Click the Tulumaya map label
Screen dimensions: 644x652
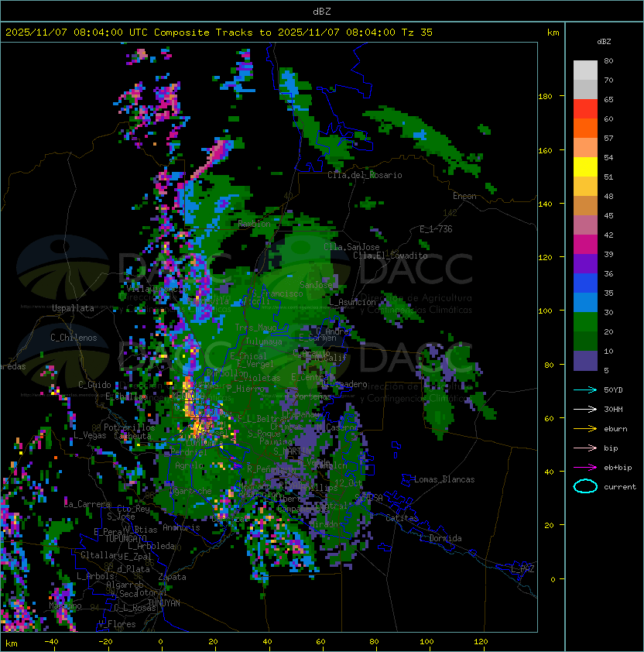click(x=264, y=341)
